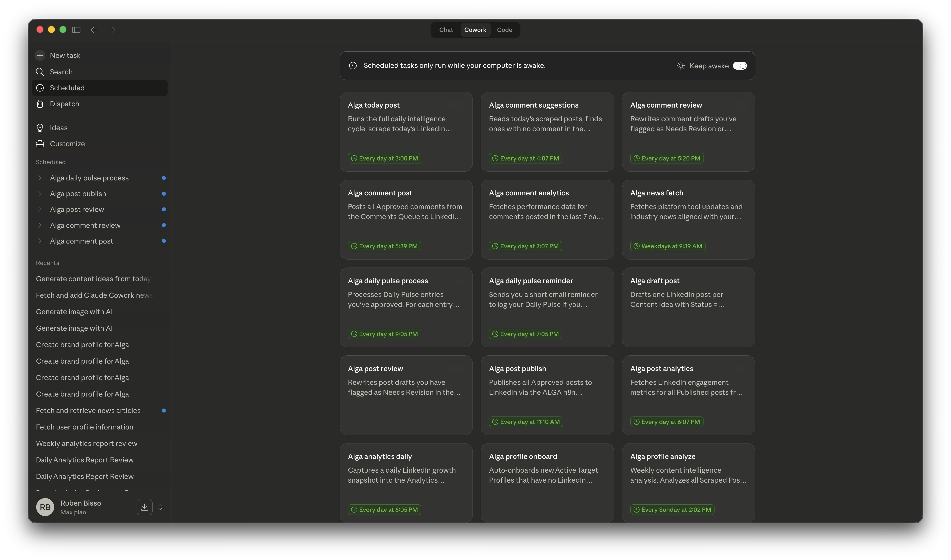
Task: Switch to the Code tab
Action: point(504,30)
